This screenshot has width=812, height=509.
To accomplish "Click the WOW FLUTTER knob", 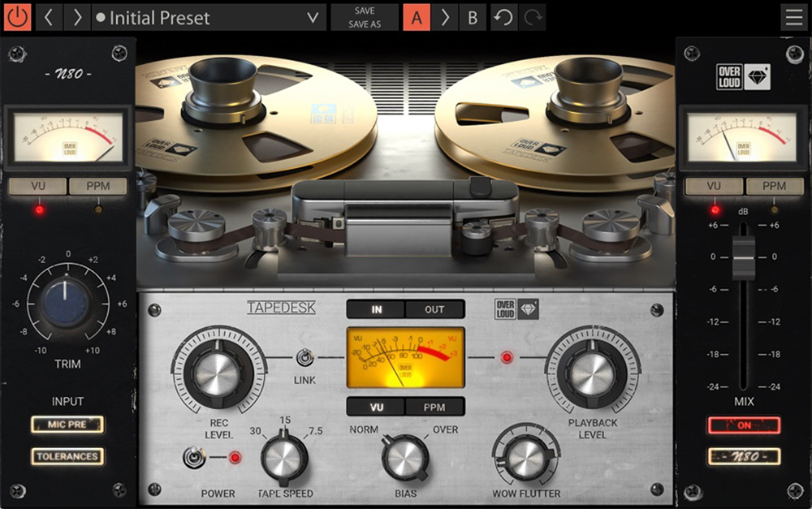I will 525,458.
